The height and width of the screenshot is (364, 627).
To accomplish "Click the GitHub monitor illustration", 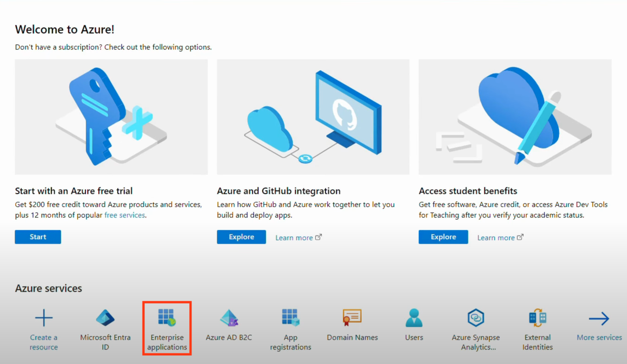I will coord(313,117).
